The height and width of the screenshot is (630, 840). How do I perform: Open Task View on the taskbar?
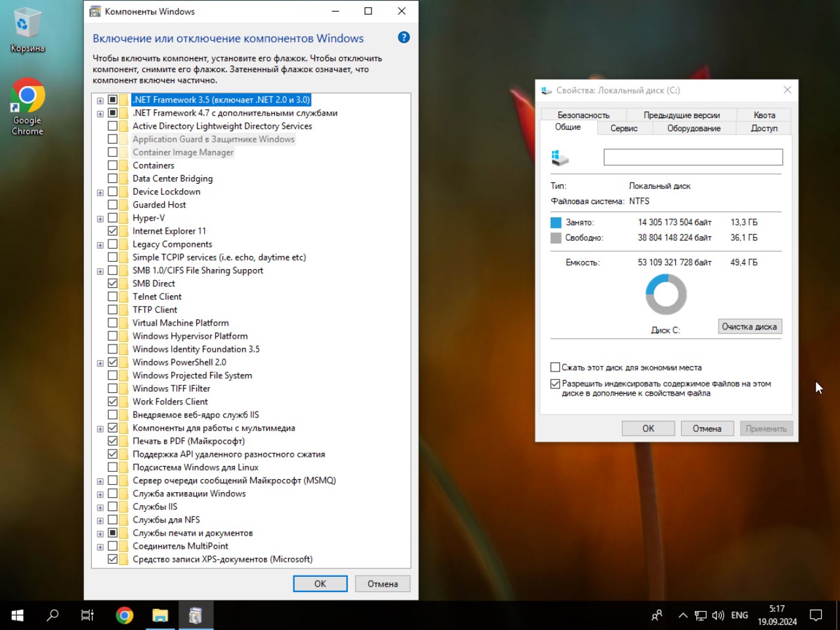(x=87, y=615)
